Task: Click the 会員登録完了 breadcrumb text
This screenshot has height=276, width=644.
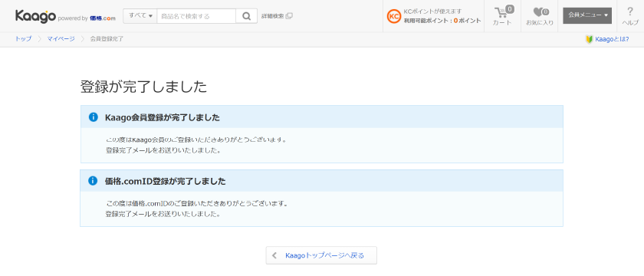Action: tap(107, 39)
